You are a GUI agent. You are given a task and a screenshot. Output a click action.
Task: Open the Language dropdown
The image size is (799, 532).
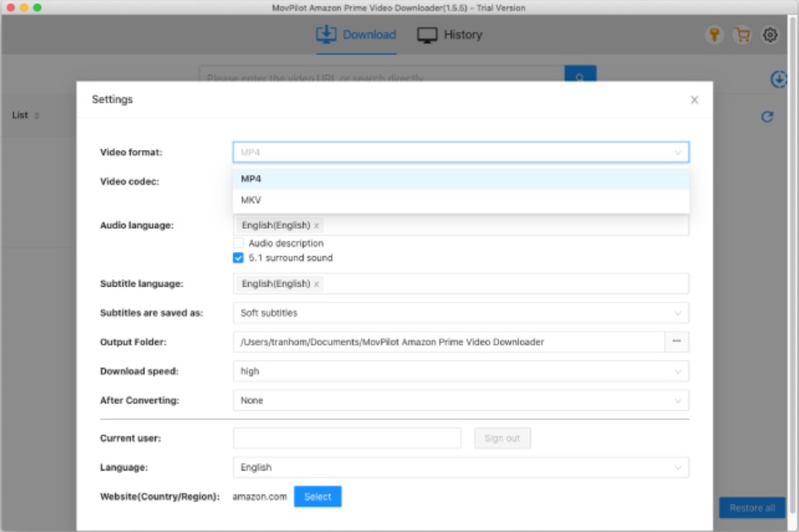click(x=461, y=467)
